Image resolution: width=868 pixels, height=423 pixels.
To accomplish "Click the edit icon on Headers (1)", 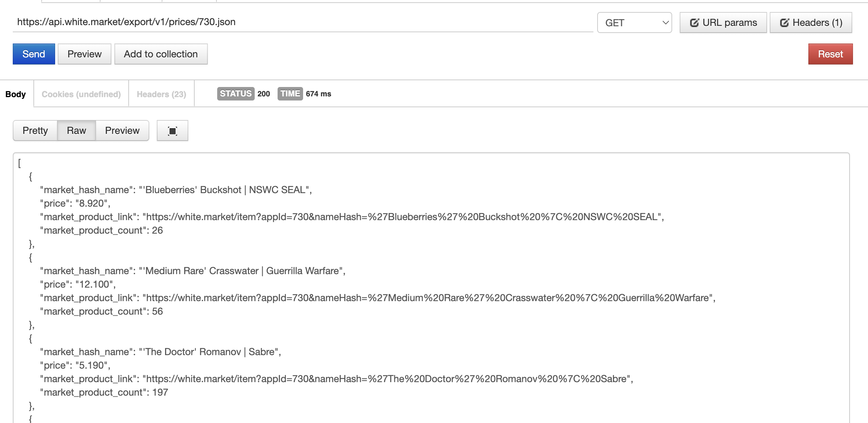I will [x=784, y=22].
